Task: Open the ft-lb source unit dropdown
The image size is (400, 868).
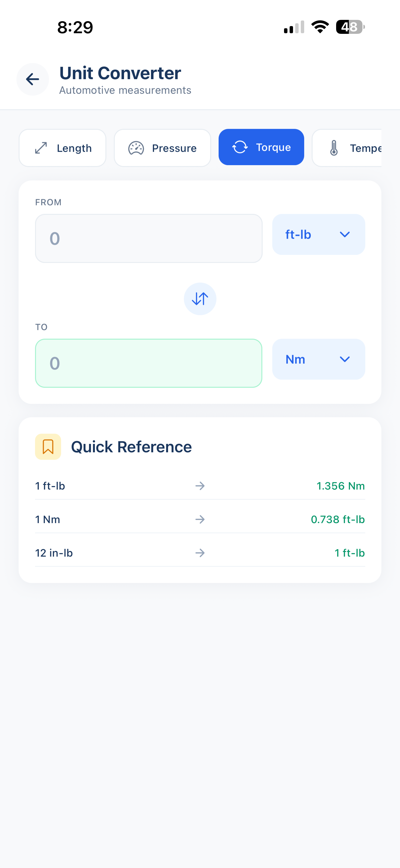Action: coord(318,234)
